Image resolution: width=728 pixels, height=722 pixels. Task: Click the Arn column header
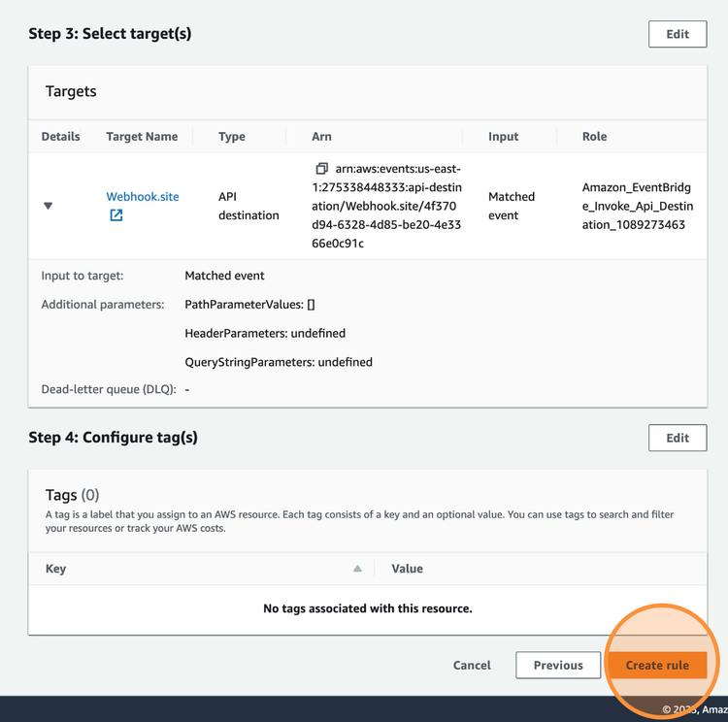tap(321, 137)
